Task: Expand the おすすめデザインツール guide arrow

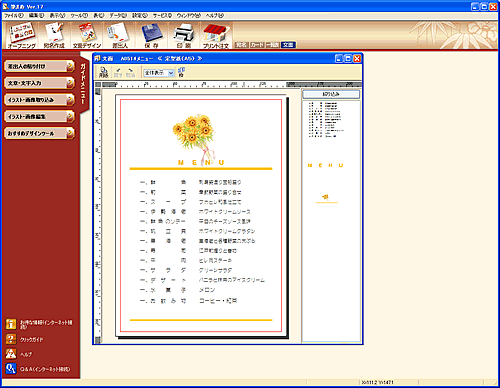Action: 70,133
